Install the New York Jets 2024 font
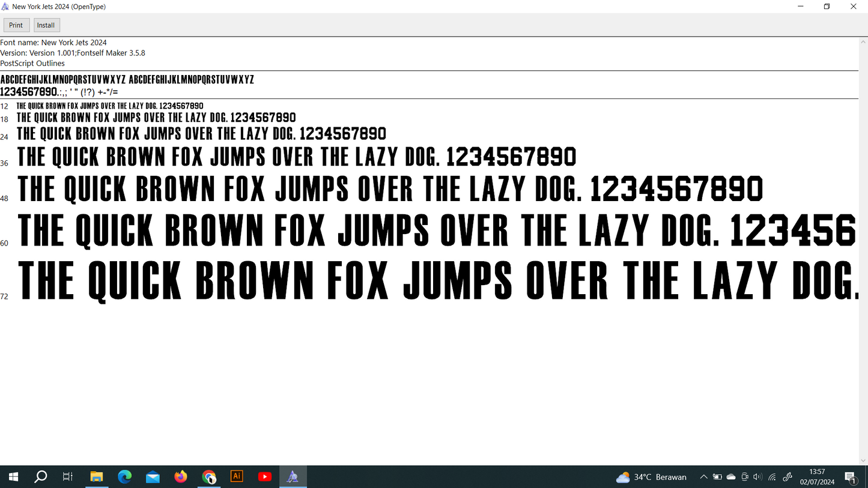Screen dimensions: 868x488 [46, 25]
